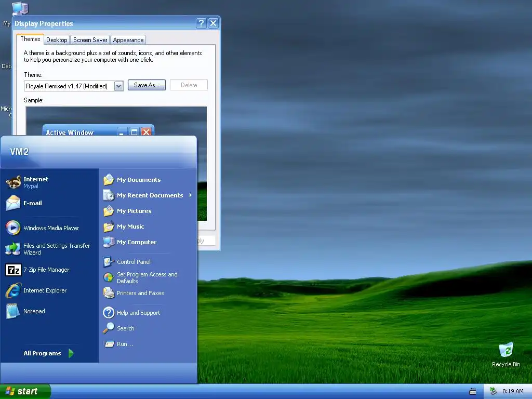The height and width of the screenshot is (399, 532).
Task: Open the Run... icon
Action: click(x=109, y=344)
